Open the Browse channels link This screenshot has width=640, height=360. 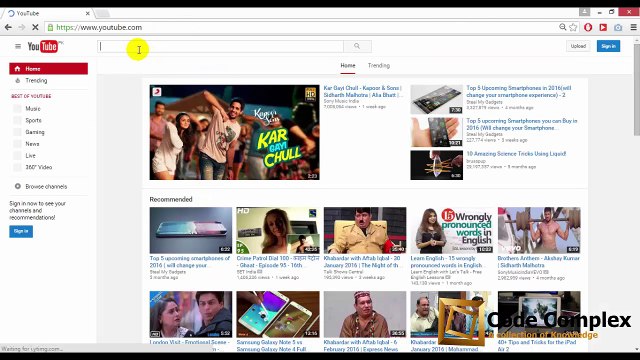click(x=46, y=187)
